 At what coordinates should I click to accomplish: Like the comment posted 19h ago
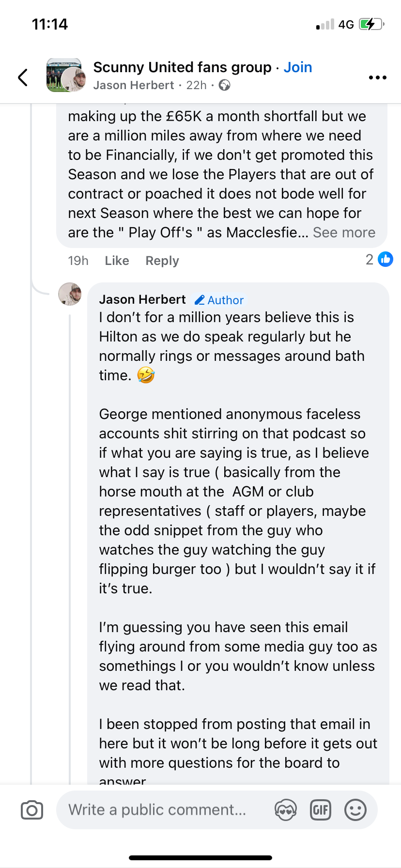117,261
